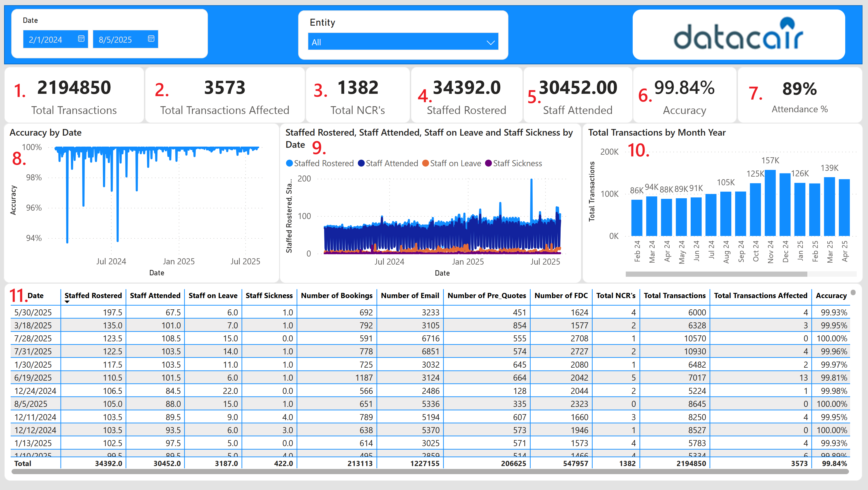Screen dimensions: 868x490
Task: Click the datacair logo image
Action: click(x=738, y=34)
